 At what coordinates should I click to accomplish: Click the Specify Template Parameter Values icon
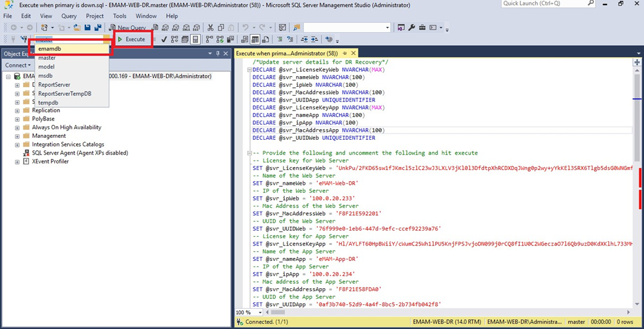coord(329,40)
